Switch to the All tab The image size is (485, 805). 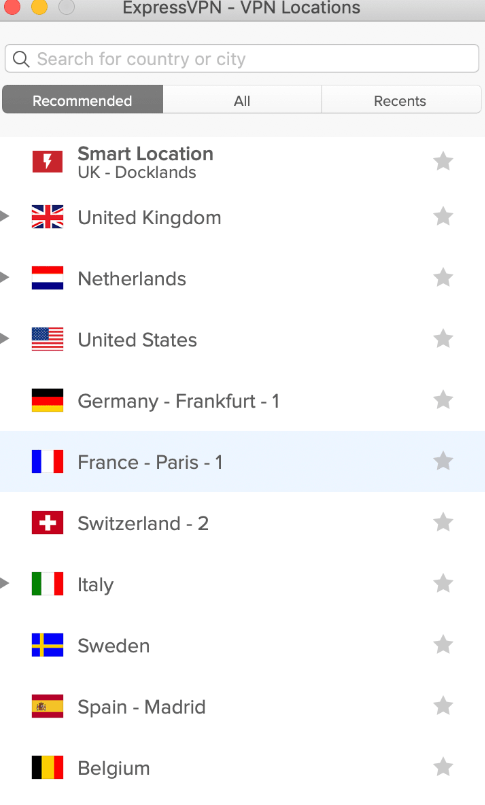(x=242, y=100)
